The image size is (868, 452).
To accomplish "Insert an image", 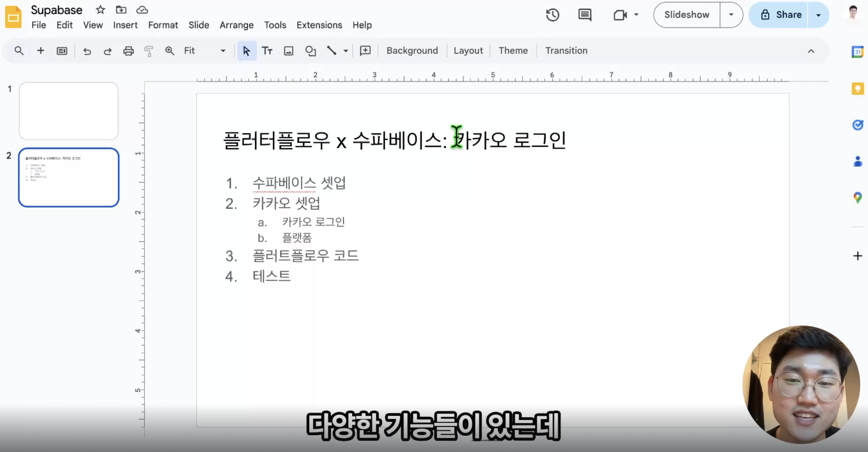I will (288, 51).
